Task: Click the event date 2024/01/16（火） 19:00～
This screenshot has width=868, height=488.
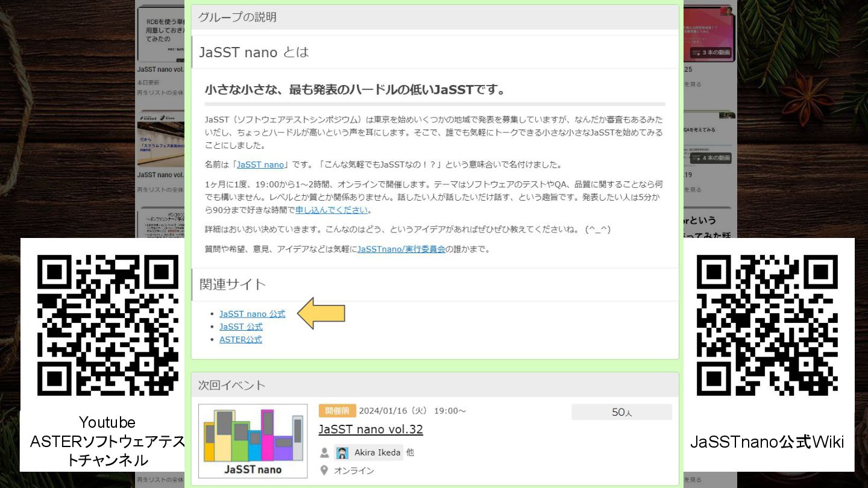Action: [x=412, y=411]
